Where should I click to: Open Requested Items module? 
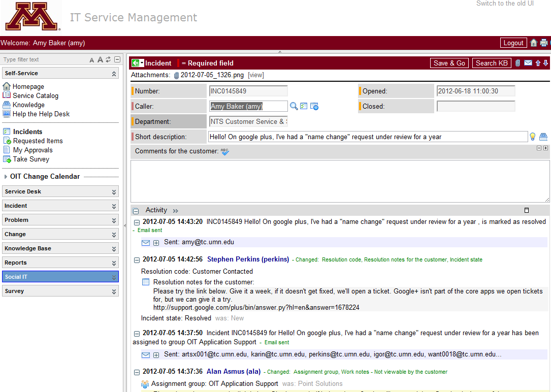[38, 141]
